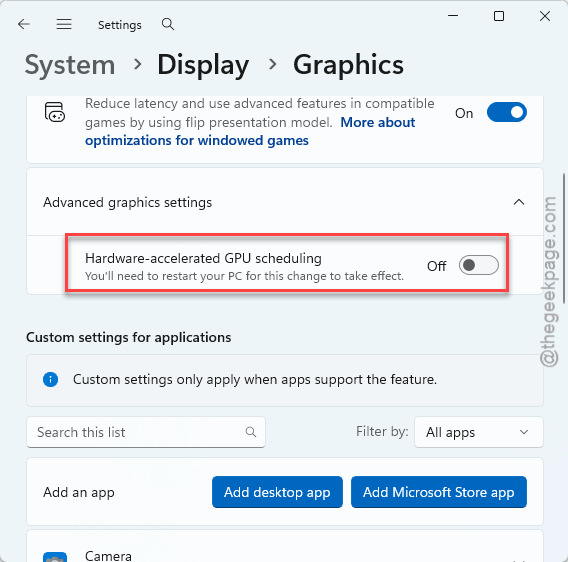Enable Hardware-accelerated GPU scheduling toggle
Screen dimensions: 568x562
click(479, 265)
